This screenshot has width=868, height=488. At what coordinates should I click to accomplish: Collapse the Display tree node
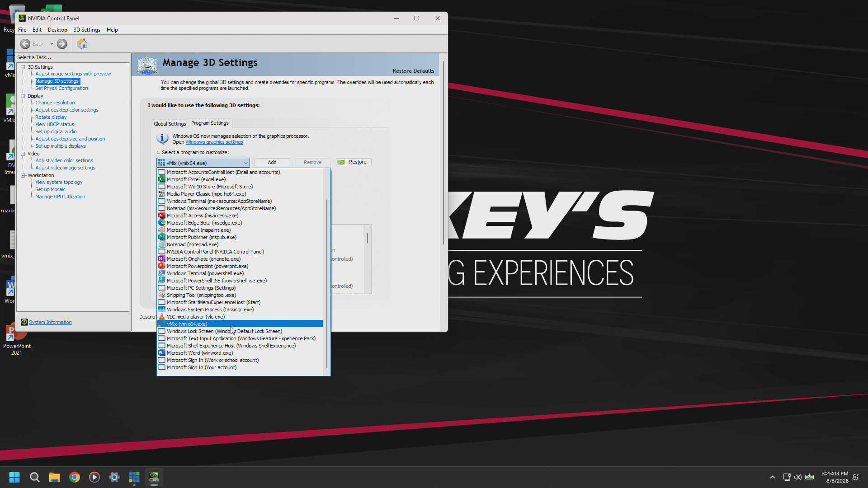click(23, 96)
